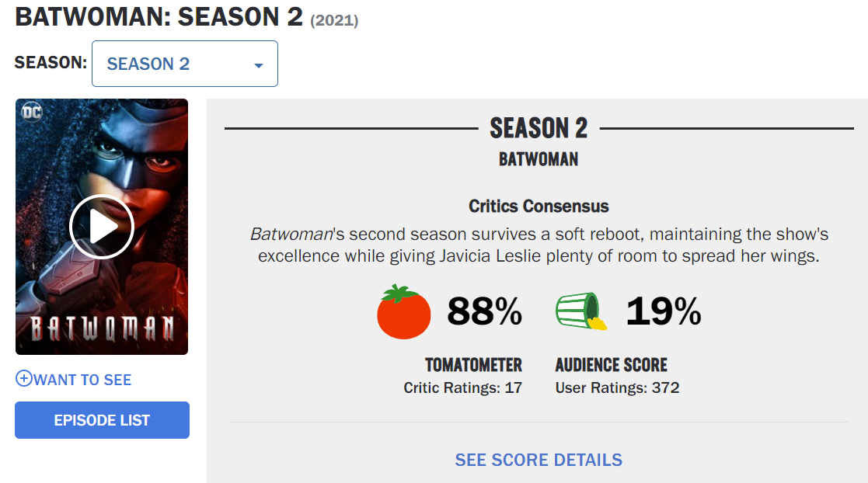Click the Critics Consensus heading
This screenshot has height=483, width=868.
tap(539, 206)
